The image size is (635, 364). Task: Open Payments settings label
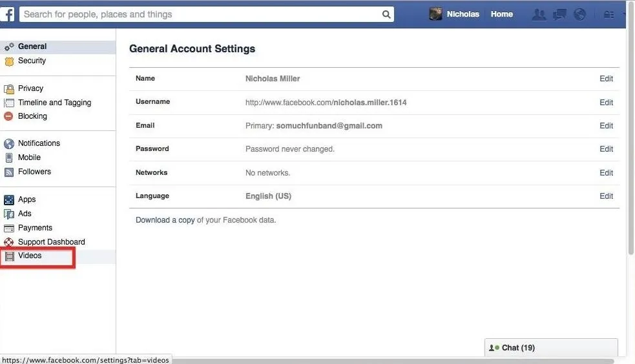click(36, 228)
